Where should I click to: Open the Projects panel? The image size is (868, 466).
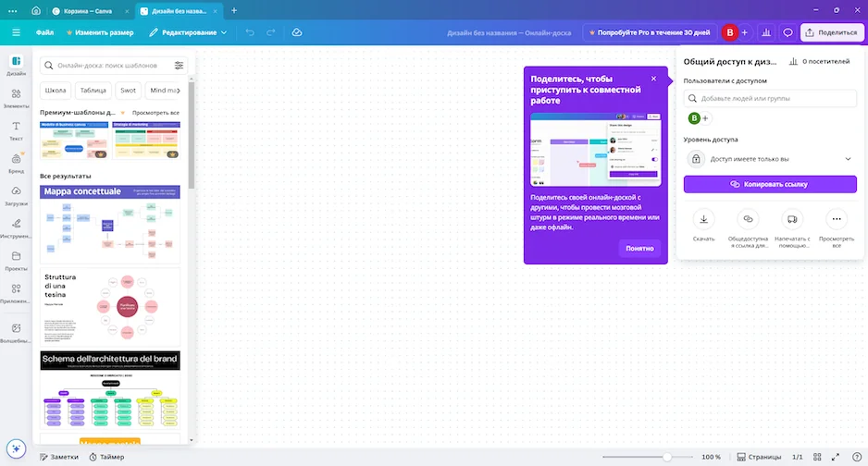click(x=16, y=261)
